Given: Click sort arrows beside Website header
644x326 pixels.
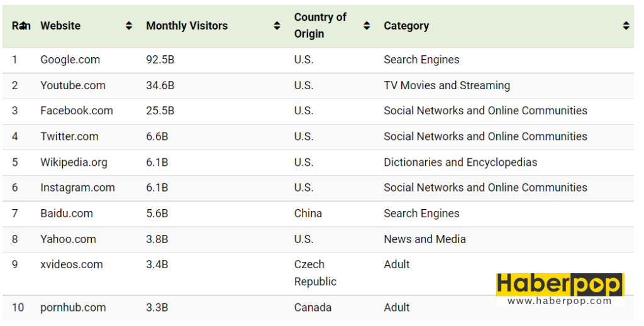Looking at the screenshot, I should tap(129, 26).
